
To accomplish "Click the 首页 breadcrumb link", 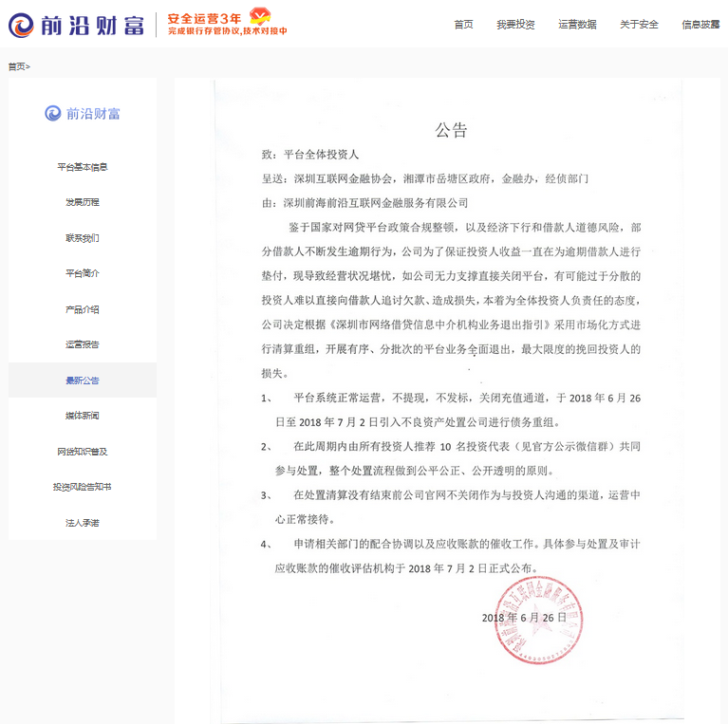I will [17, 66].
